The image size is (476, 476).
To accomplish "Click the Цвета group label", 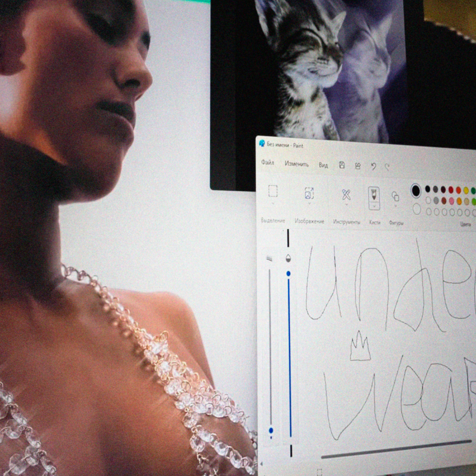I will pyautogui.click(x=465, y=224).
